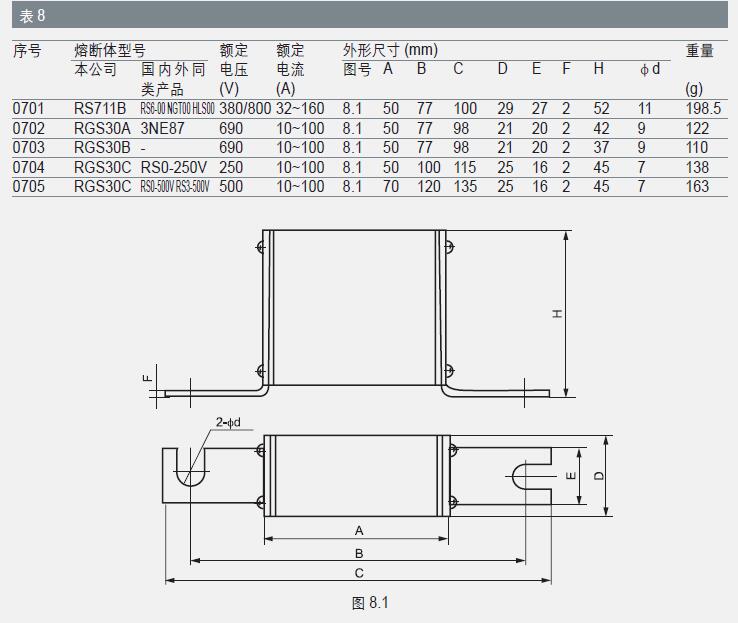Screen dimensions: 738x623
Task: Select the 380/800 rated voltage value
Action: click(245, 109)
